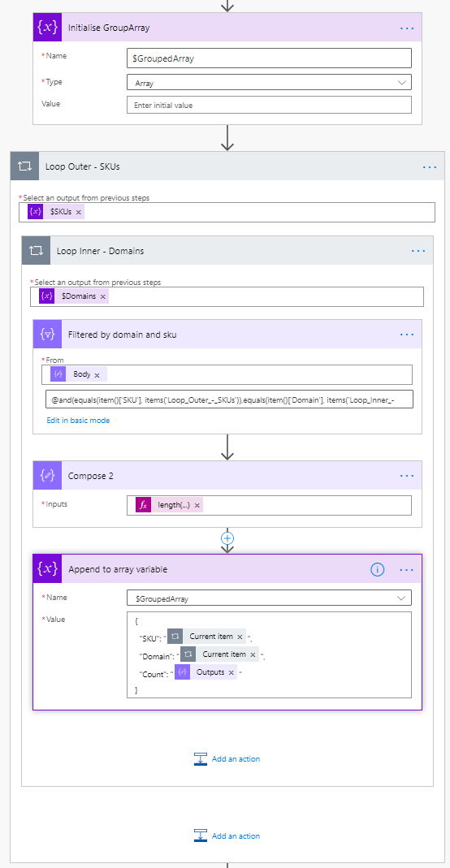This screenshot has width=450, height=868.
Task: Remove $SKUs token from outer loop
Action: (x=79, y=211)
